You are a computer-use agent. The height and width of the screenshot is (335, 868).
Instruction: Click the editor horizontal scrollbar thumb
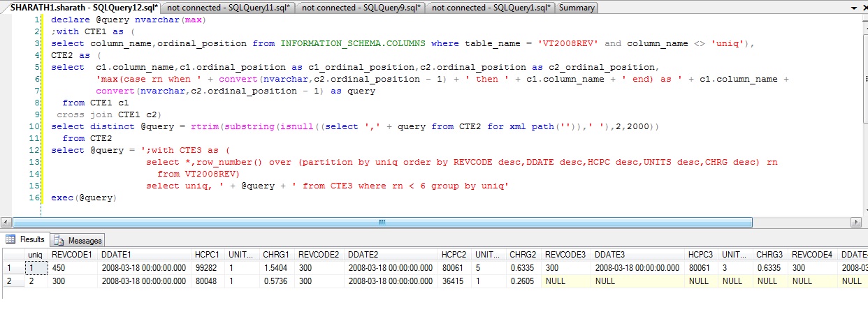382,222
